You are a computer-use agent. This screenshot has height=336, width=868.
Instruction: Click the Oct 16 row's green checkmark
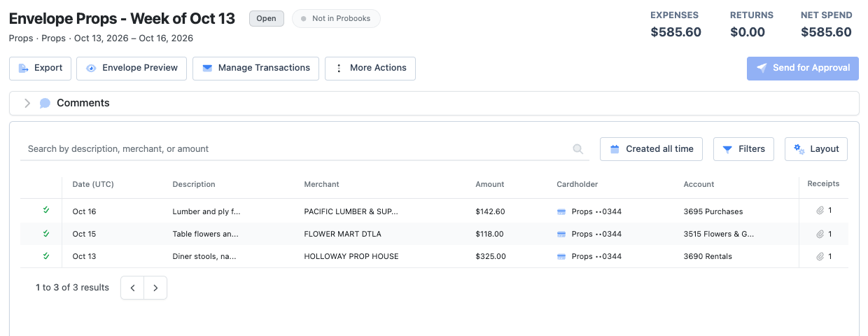(x=46, y=210)
